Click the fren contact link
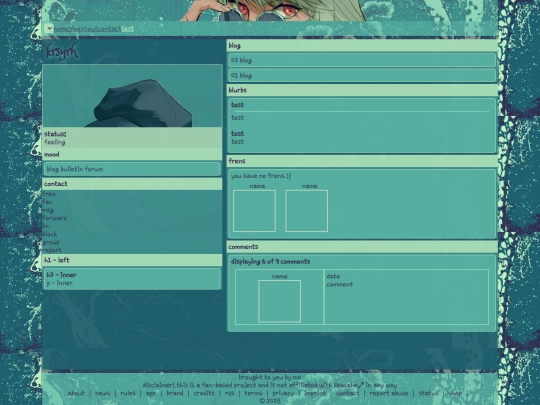 pos(49,194)
